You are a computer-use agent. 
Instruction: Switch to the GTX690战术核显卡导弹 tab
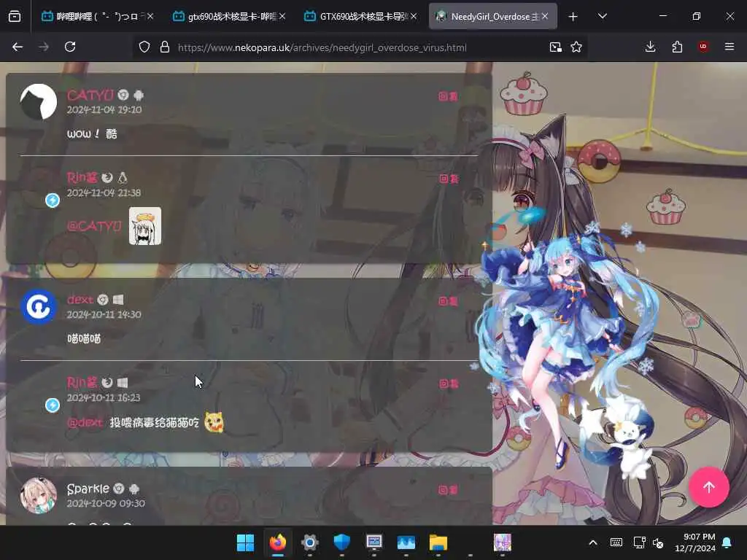[x=360, y=17]
